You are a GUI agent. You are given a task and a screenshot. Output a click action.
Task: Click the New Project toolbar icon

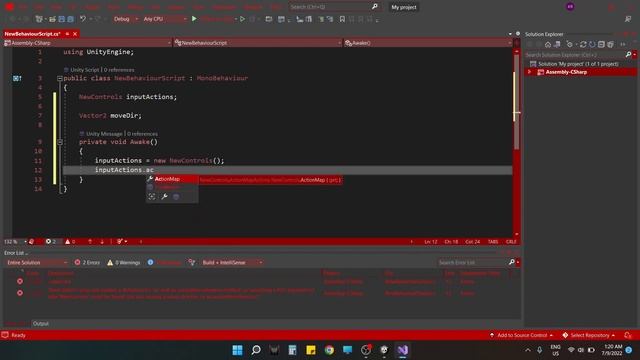tap(39, 19)
